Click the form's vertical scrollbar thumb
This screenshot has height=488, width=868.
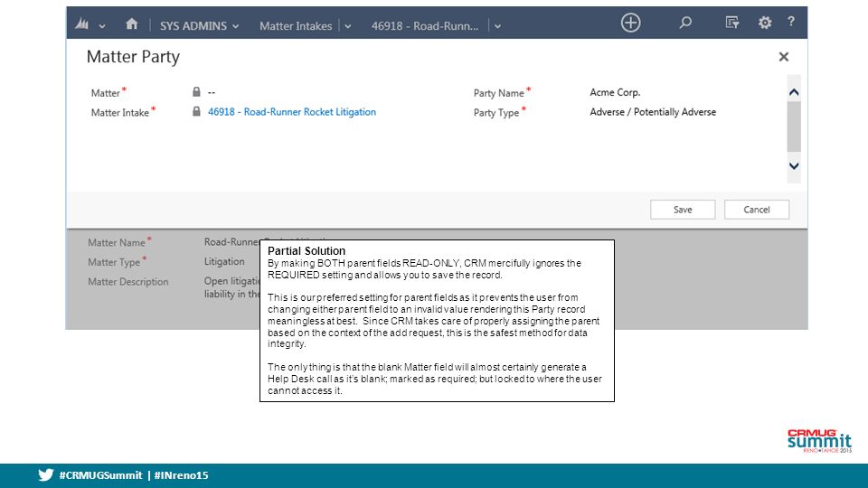pos(794,127)
